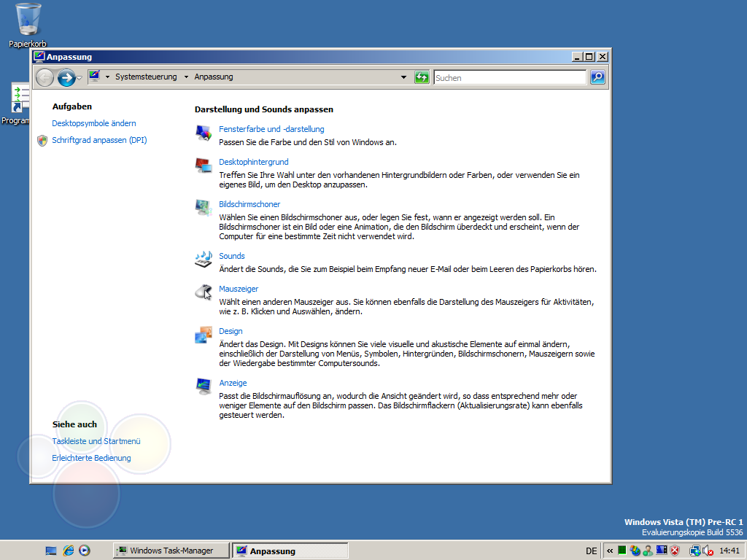
Task: Click the Show Desktop quick launch icon
Action: coord(51,551)
